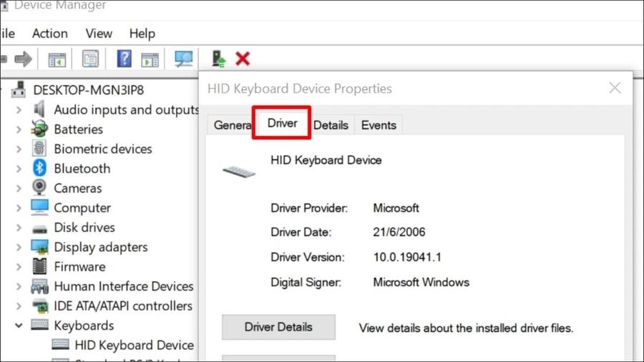Click the show/hide console tree icon
Screen dimensions: 644x362
click(57, 59)
